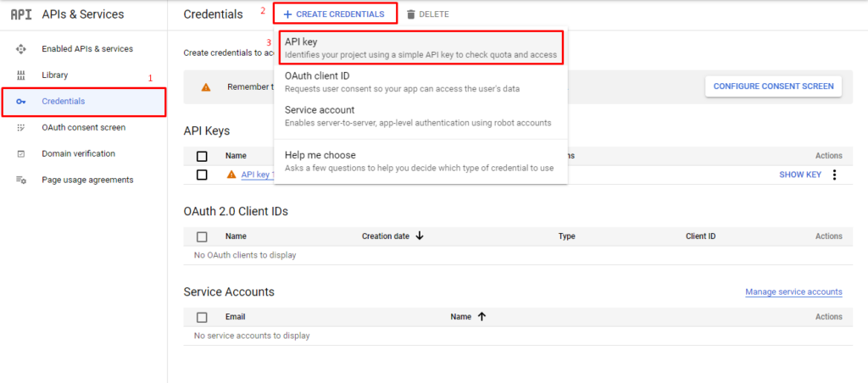Open the Create Credentials dropdown
Viewport: 868px width, 383px height.
335,14
